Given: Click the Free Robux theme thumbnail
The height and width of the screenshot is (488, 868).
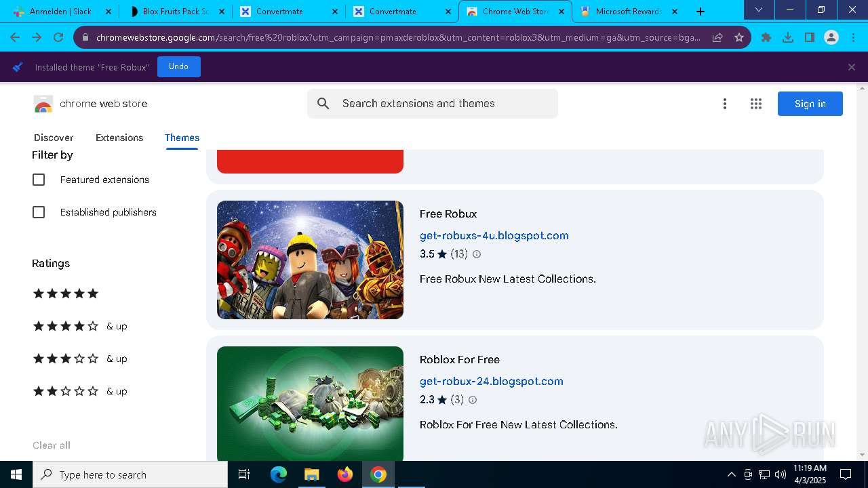Looking at the screenshot, I should point(310,260).
